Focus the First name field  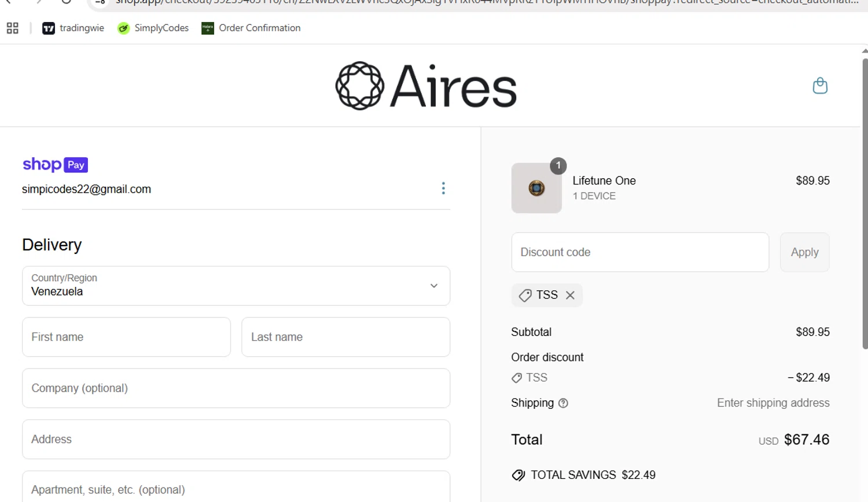pos(126,337)
